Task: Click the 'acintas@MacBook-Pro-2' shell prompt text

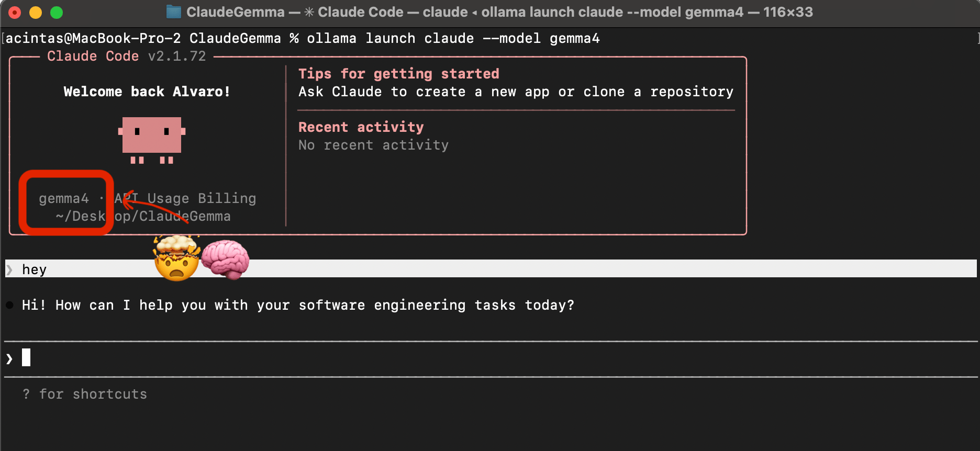Action: point(93,38)
